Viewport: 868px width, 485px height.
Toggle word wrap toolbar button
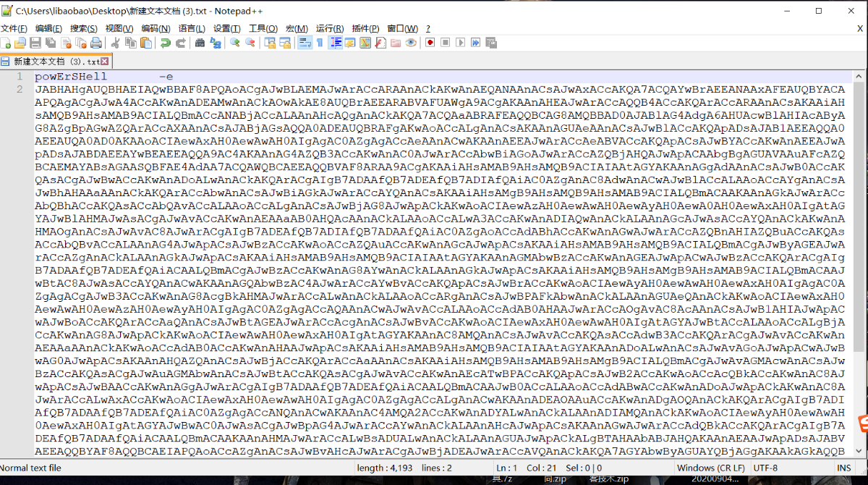305,43
